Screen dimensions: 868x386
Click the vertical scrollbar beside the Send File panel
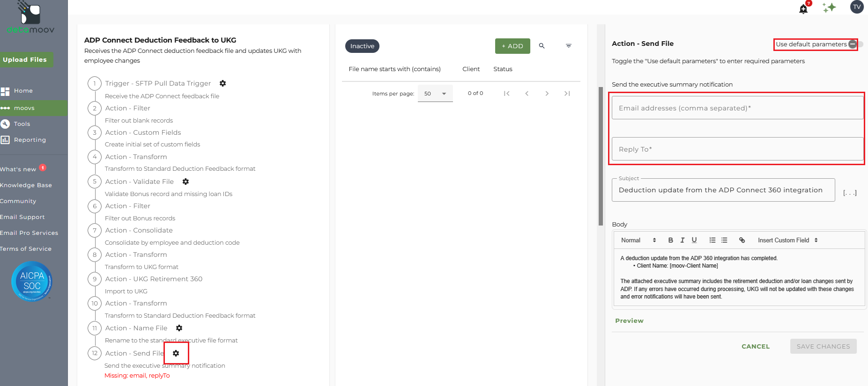[601, 156]
